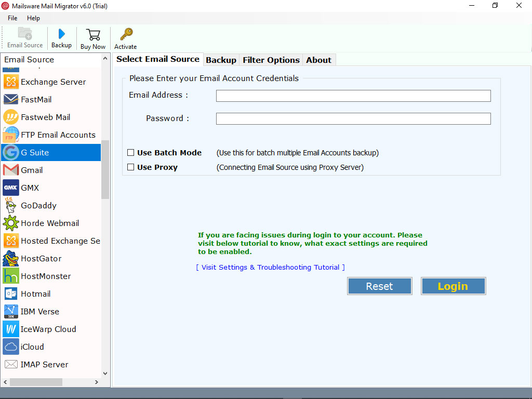
Task: Click horizontal scrollbar right arrow
Action: pyautogui.click(x=96, y=382)
